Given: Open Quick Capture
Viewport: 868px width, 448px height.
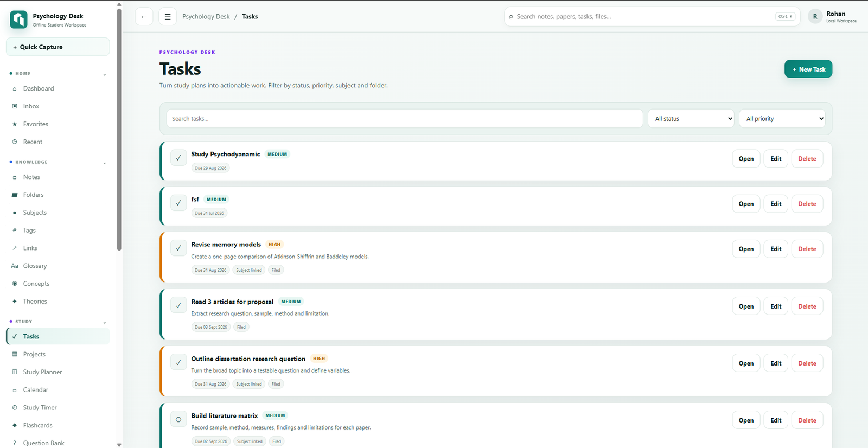Looking at the screenshot, I should click(x=58, y=47).
